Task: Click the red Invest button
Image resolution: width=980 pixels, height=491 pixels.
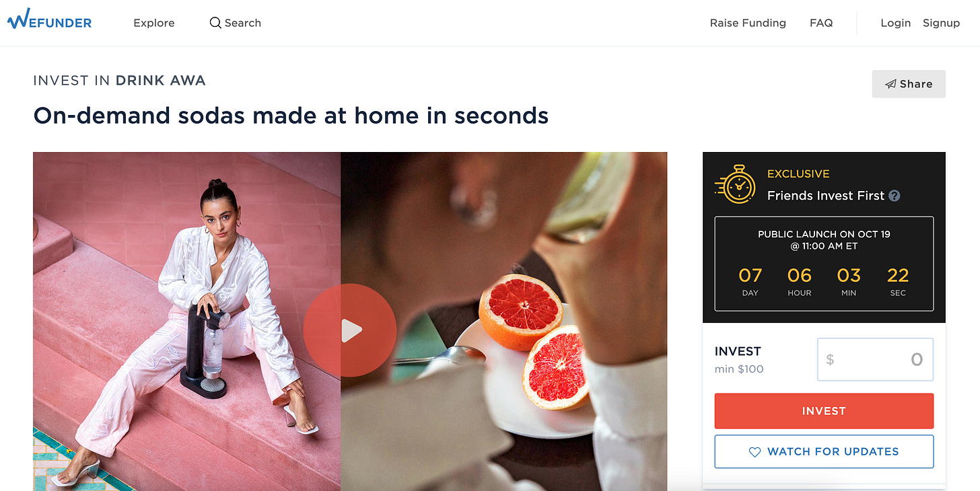Action: [x=824, y=411]
